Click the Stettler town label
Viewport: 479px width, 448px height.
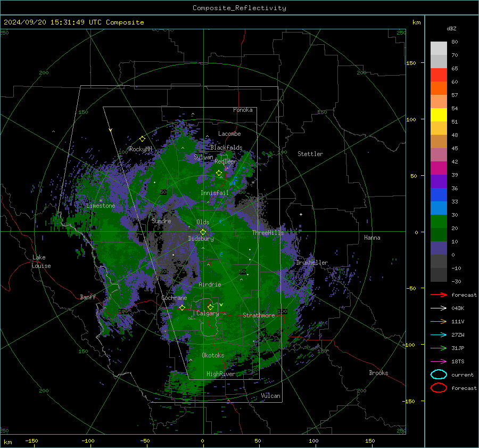coord(310,154)
